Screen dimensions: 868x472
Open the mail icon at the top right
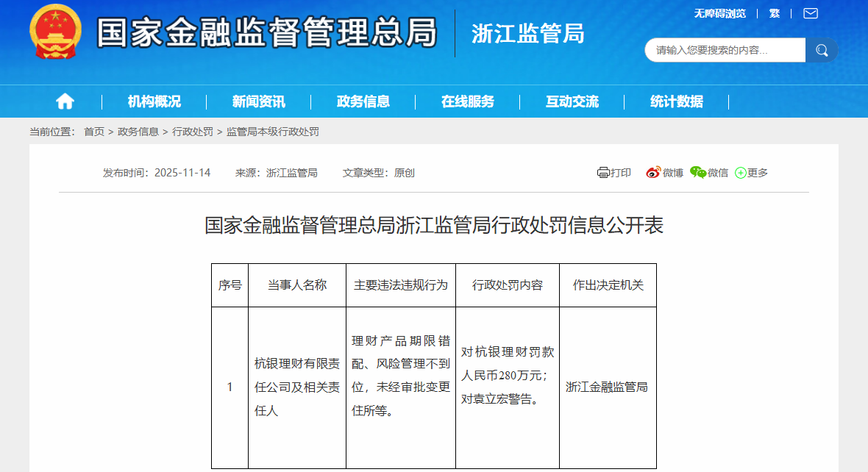[810, 12]
